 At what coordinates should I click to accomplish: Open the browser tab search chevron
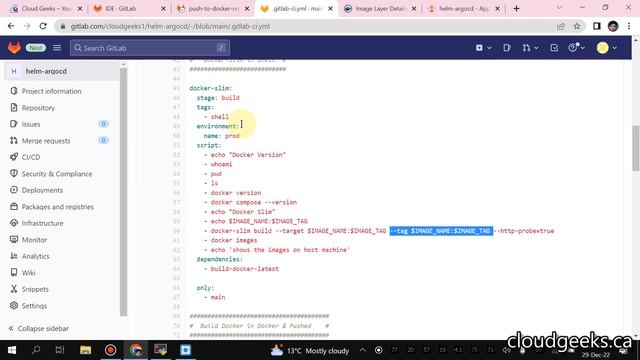pos(560,8)
